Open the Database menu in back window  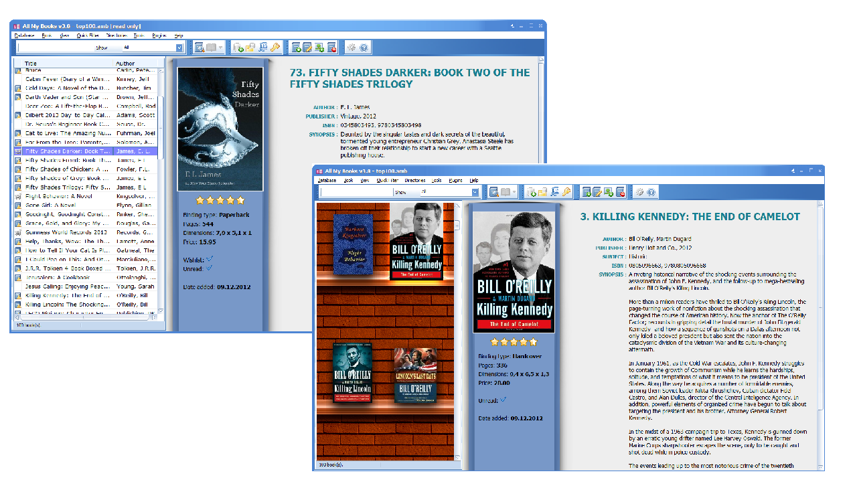(x=25, y=35)
